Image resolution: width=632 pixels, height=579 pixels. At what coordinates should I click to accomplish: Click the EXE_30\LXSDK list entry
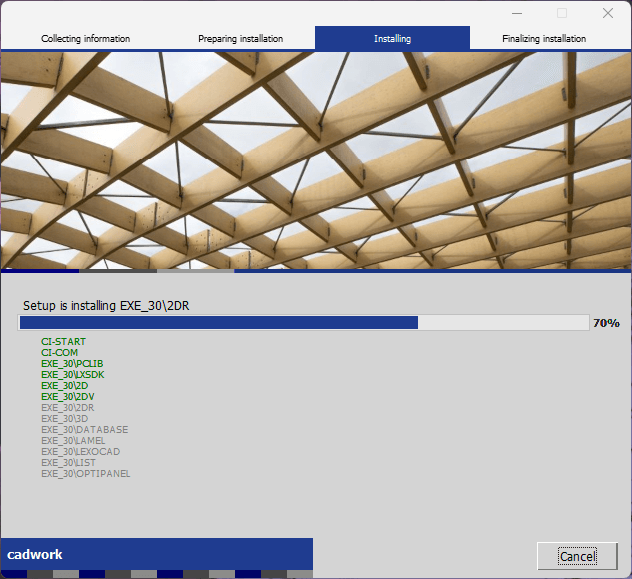(x=73, y=375)
